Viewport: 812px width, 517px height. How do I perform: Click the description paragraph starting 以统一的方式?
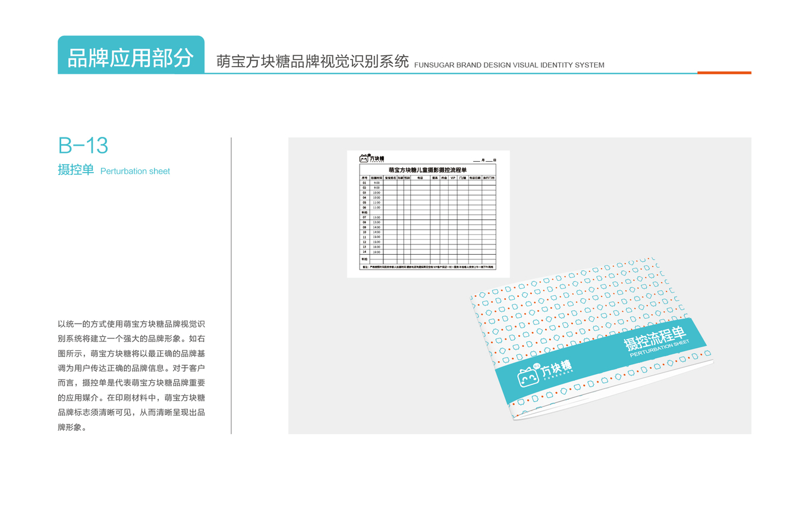coord(131,375)
